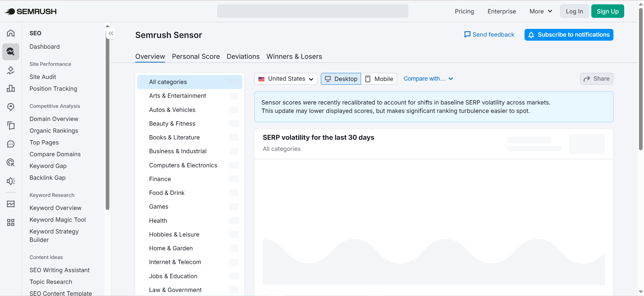This screenshot has width=644, height=296.
Task: Open Top Pages in sidebar
Action: tap(44, 142)
